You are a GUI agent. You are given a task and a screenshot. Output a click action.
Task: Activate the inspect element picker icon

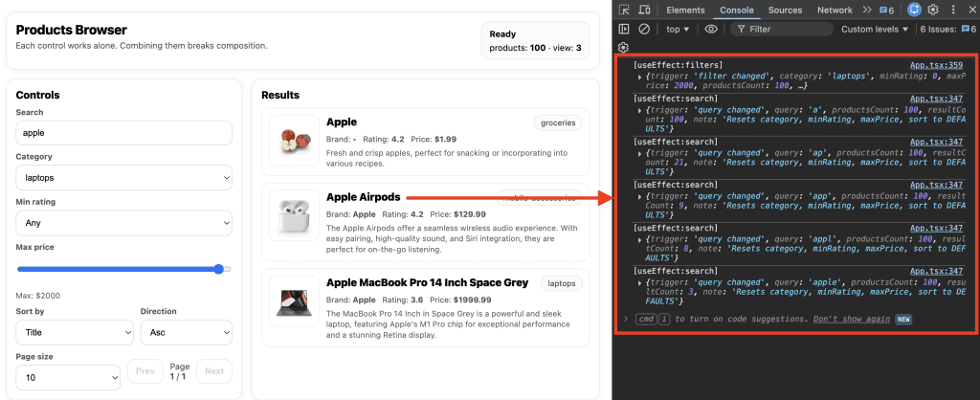[624, 10]
